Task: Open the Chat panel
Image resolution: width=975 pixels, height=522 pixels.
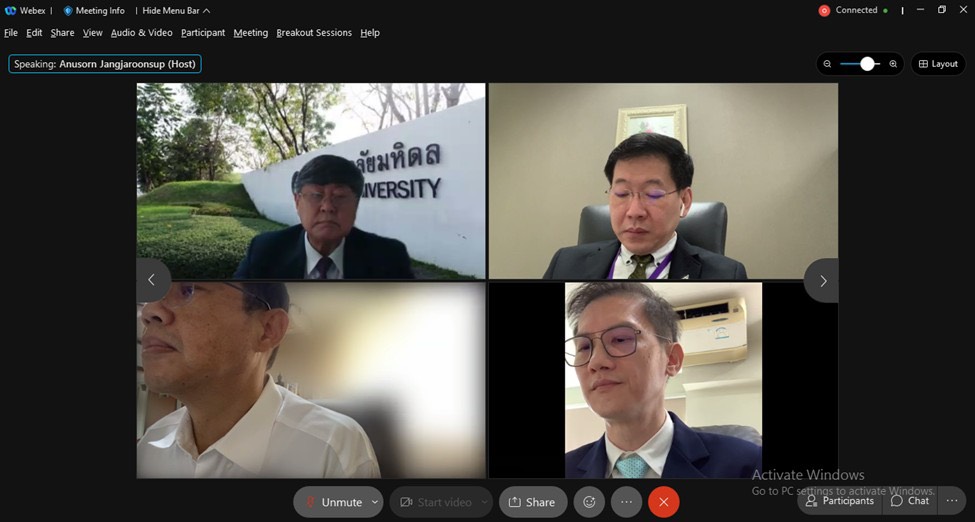Action: click(x=910, y=501)
